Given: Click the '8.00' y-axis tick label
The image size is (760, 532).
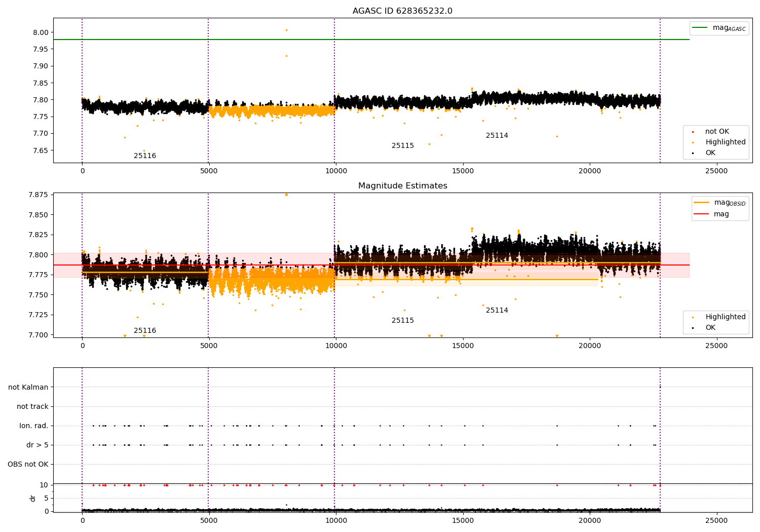Looking at the screenshot, I should coord(41,32).
